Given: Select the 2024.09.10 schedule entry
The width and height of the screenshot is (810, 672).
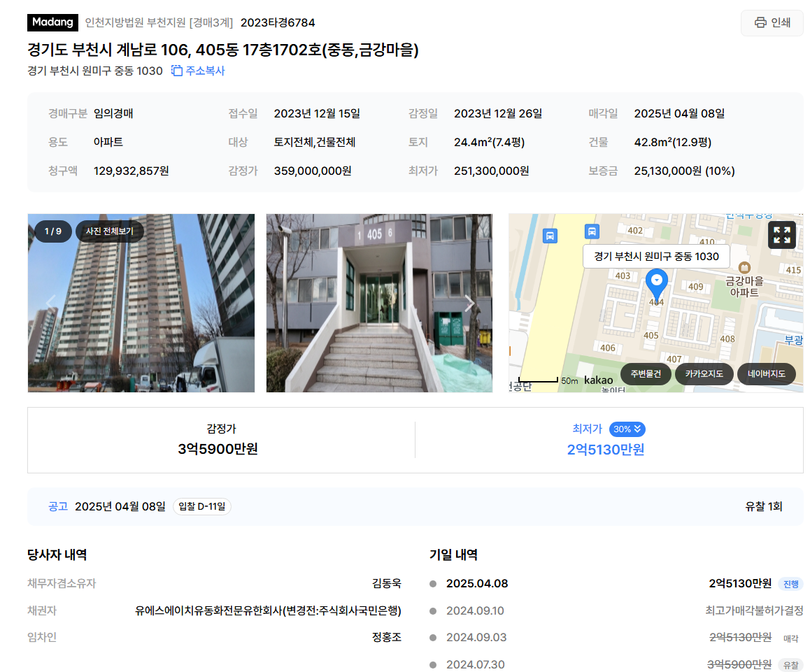Looking at the screenshot, I should click(x=616, y=610).
